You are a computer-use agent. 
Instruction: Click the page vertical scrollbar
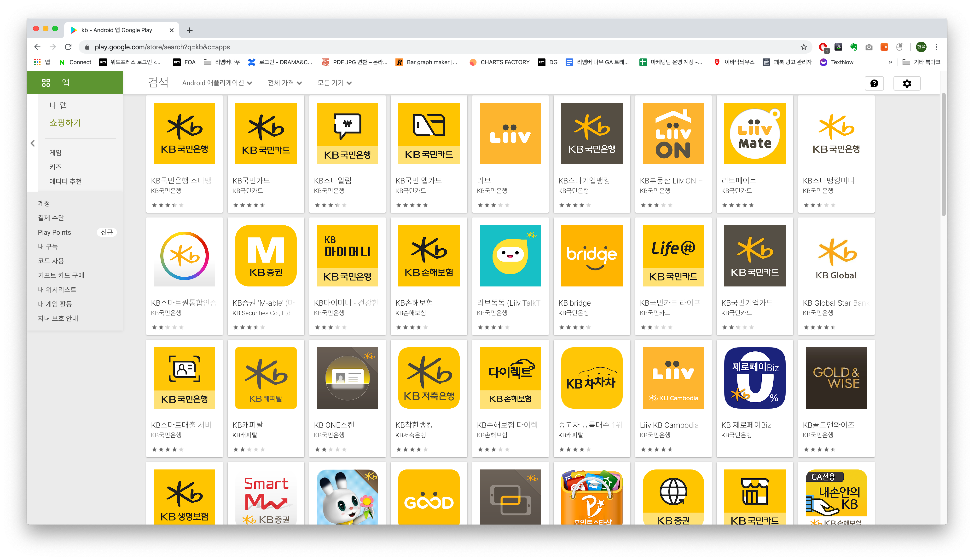point(943,154)
